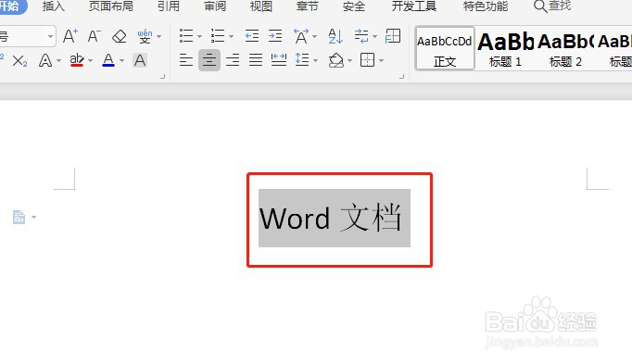This screenshot has width=632, height=364.
Task: Open the 插入 tab
Action: pyautogui.click(x=53, y=6)
